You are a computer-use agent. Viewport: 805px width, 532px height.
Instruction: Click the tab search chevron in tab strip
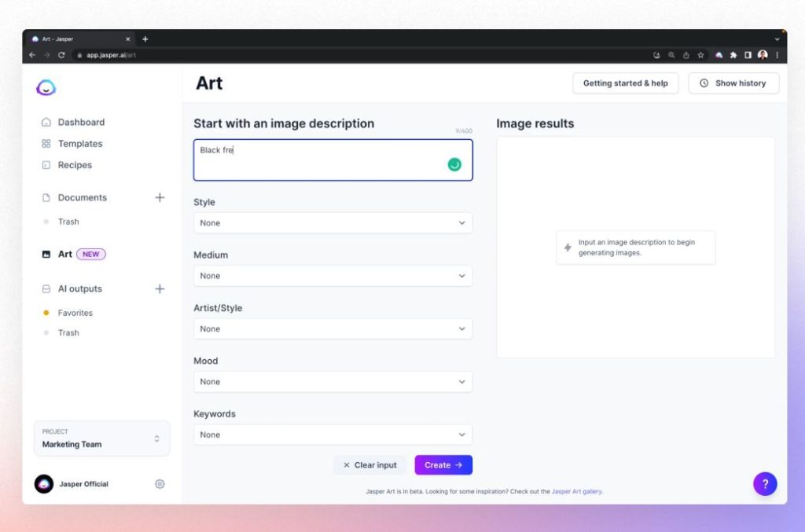[x=777, y=39]
